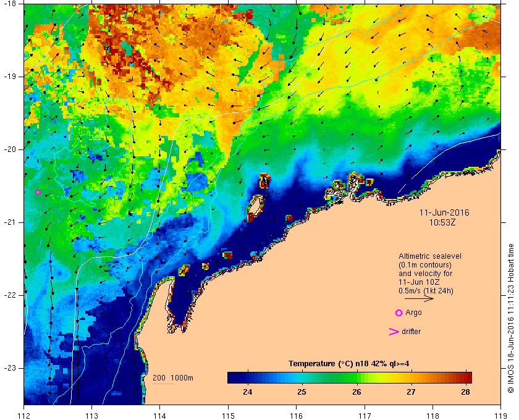519x420 pixels.
Task: Click the longitude axis label 117
Action: [365, 416]
